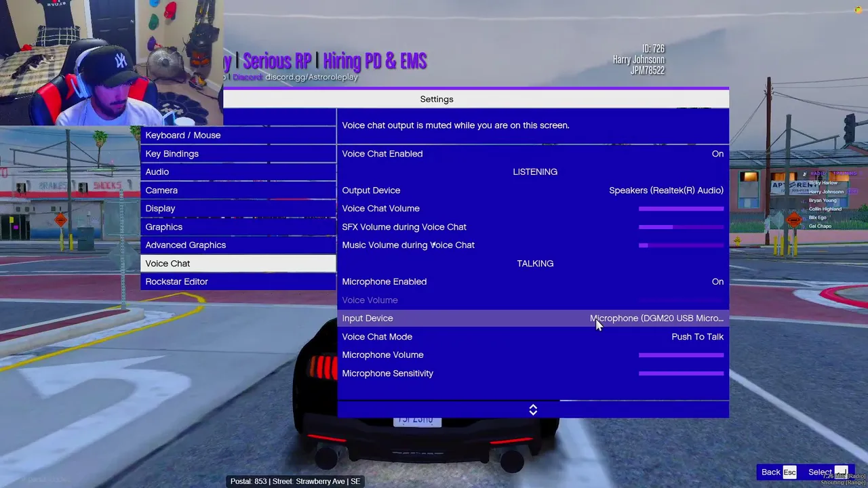Screen dimensions: 868x488
Task: Click the webcam overlay thumbnail
Action: [x=111, y=63]
